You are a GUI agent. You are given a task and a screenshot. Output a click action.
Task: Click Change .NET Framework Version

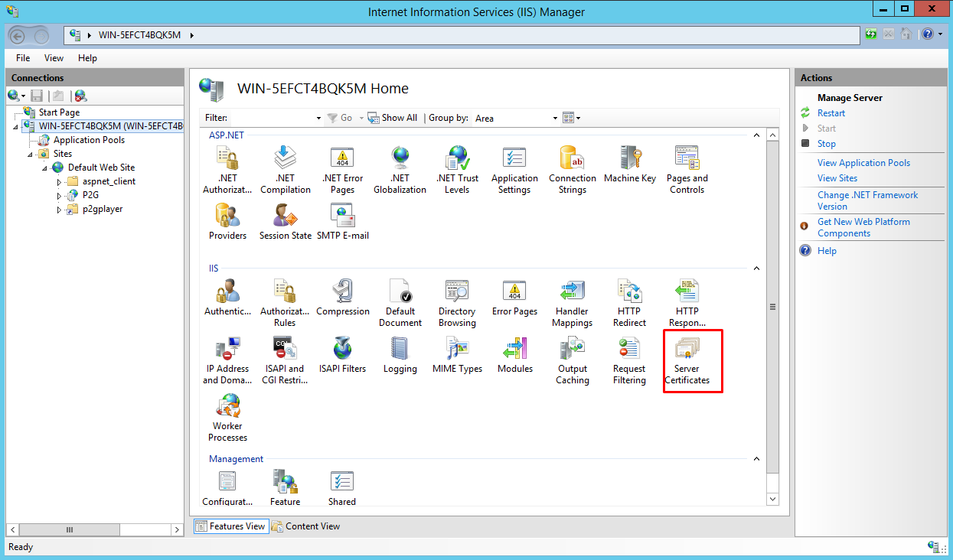tap(867, 200)
